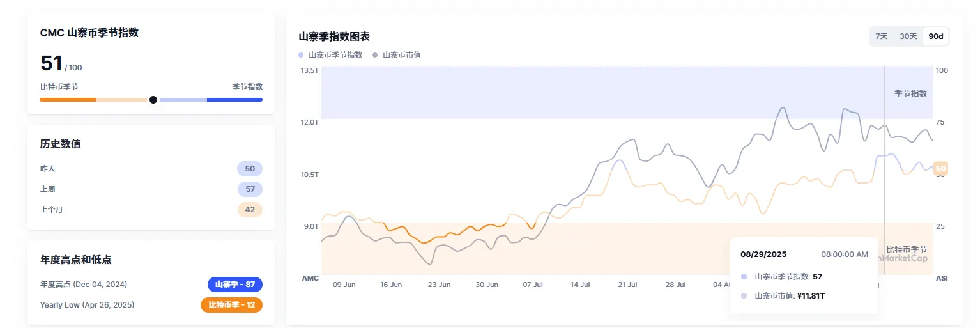Screen dimensions: 980x328
Task: Select the 90d range tab
Action: tap(936, 36)
